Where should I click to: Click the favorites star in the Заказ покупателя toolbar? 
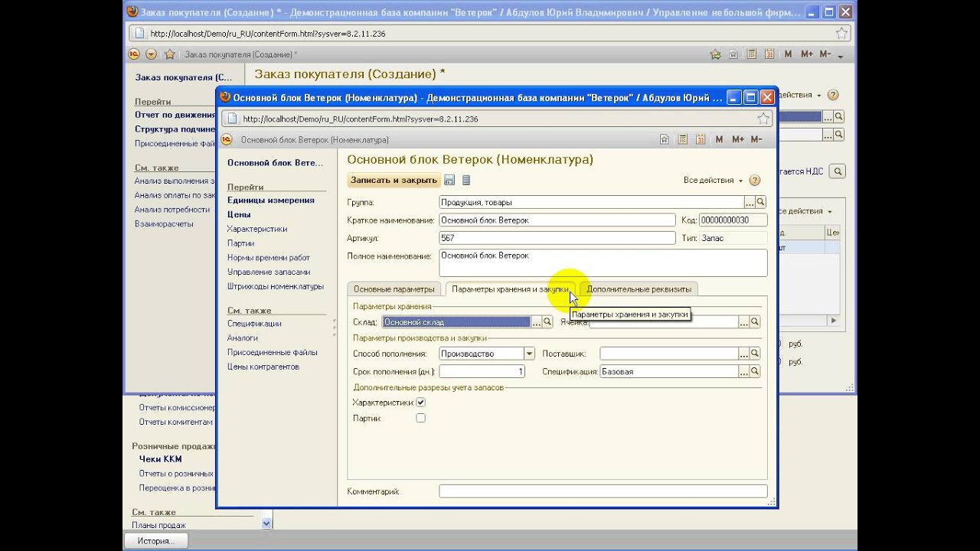170,54
